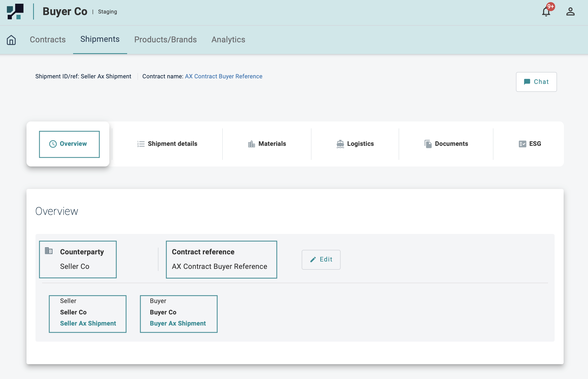Click AX Contract Buyer Reference link
Image resolution: width=588 pixels, height=379 pixels.
click(x=224, y=76)
